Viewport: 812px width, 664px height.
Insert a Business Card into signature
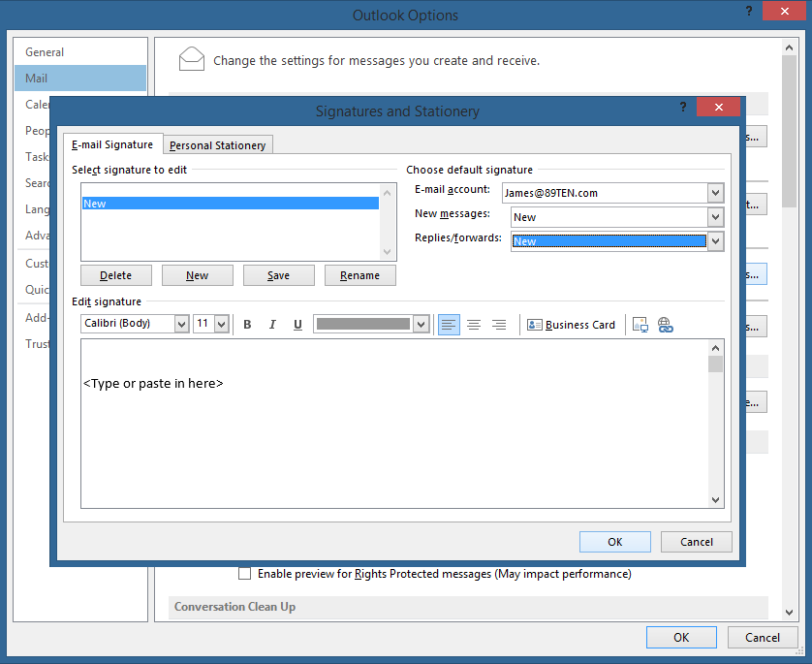tap(571, 325)
